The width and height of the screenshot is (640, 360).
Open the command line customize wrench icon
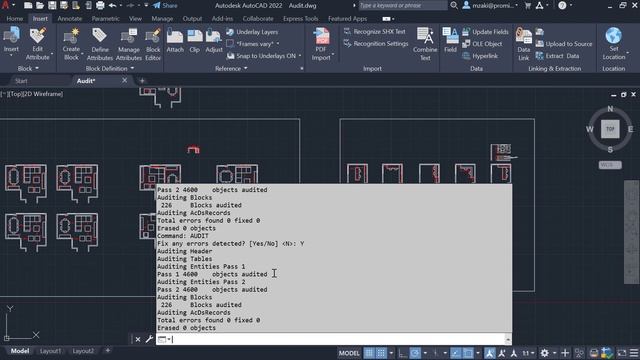[149, 339]
